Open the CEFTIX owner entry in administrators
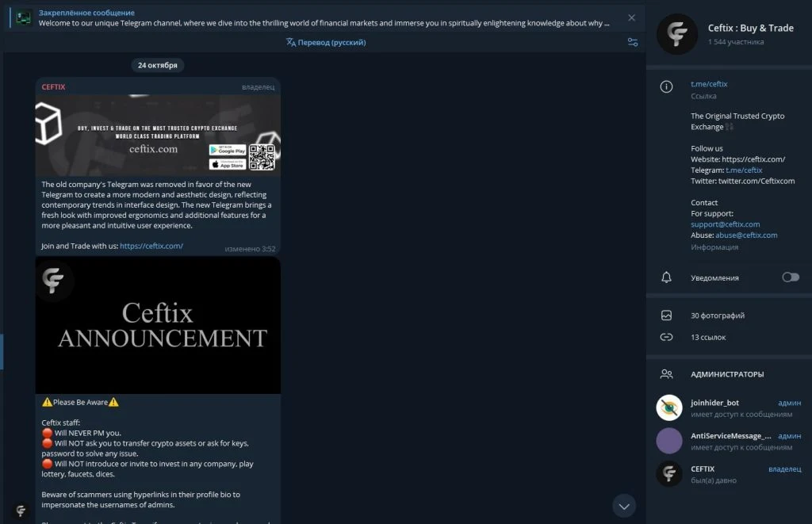Screen dimensions: 812x524 729,474
